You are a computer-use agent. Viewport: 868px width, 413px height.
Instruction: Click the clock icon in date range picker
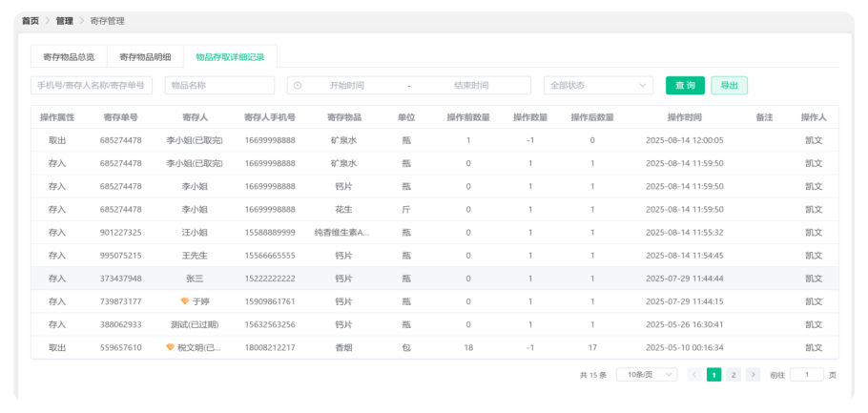[298, 86]
